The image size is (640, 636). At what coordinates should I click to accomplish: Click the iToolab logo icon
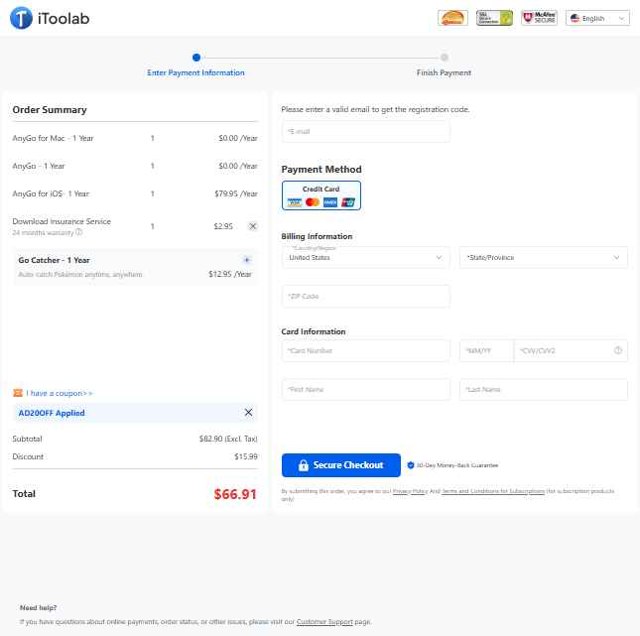tap(21, 18)
